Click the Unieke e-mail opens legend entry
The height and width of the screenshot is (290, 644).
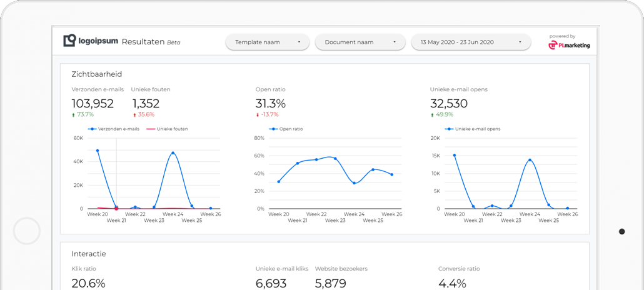pos(473,129)
